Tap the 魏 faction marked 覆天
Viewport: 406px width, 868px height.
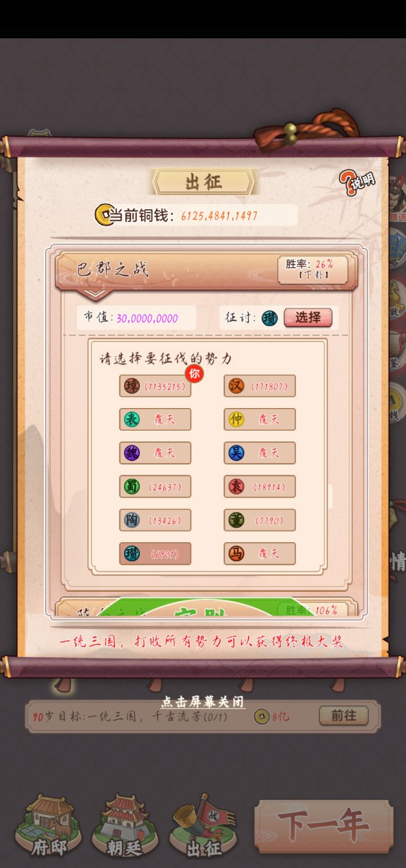[155, 453]
